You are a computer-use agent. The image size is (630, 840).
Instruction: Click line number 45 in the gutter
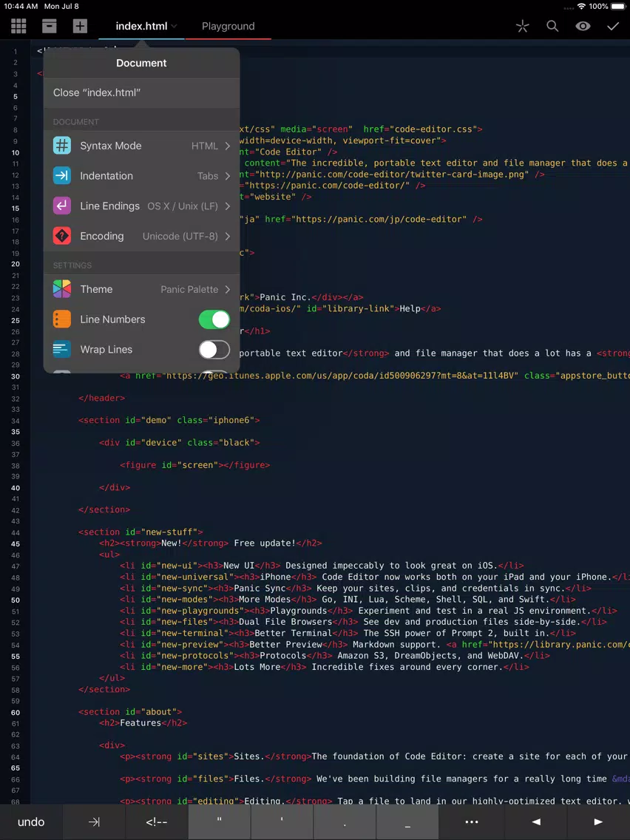pyautogui.click(x=16, y=543)
